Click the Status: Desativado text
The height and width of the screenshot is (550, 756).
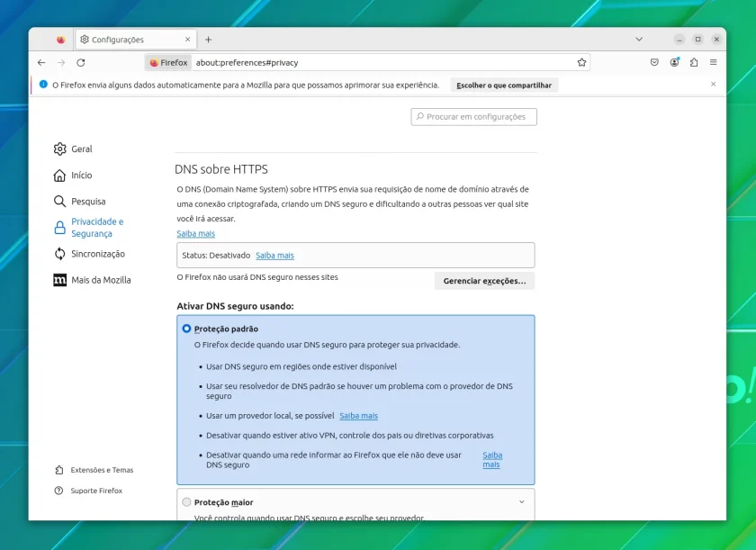click(216, 256)
